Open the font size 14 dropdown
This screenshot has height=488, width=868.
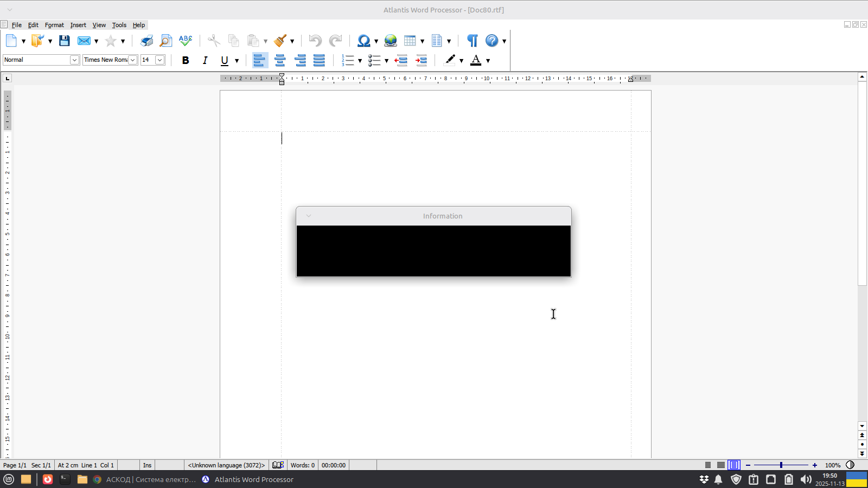point(160,60)
